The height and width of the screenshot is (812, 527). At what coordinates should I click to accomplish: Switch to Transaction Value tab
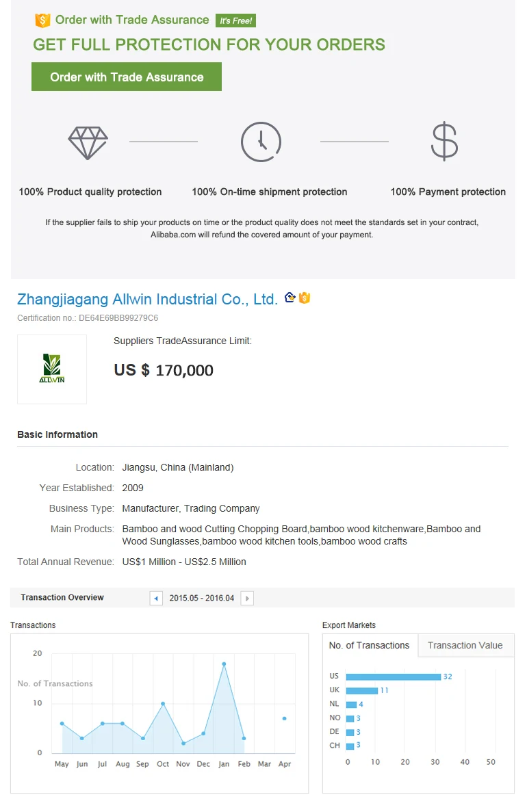click(465, 645)
